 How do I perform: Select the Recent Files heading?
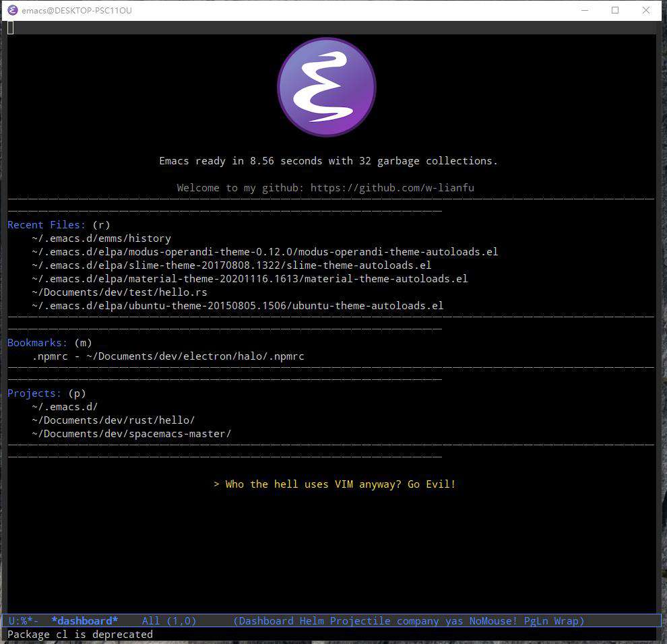(x=46, y=224)
